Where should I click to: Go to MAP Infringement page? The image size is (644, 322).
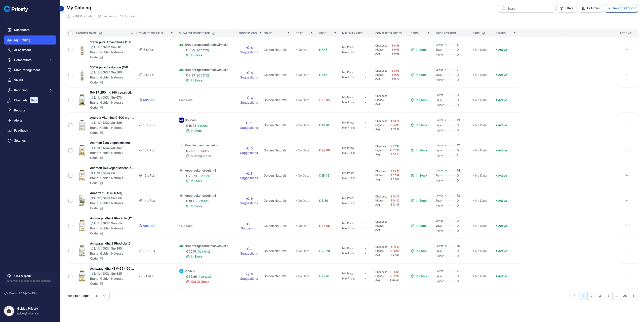(30, 70)
